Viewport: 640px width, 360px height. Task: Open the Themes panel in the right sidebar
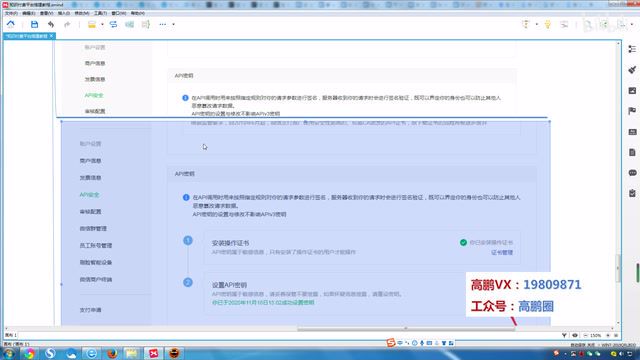[632, 132]
